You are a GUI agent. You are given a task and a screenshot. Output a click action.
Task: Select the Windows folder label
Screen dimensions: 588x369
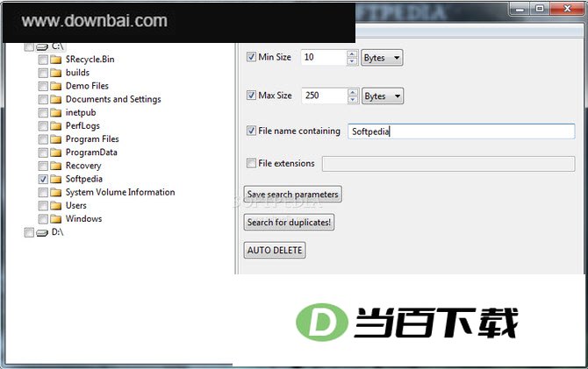[83, 219]
